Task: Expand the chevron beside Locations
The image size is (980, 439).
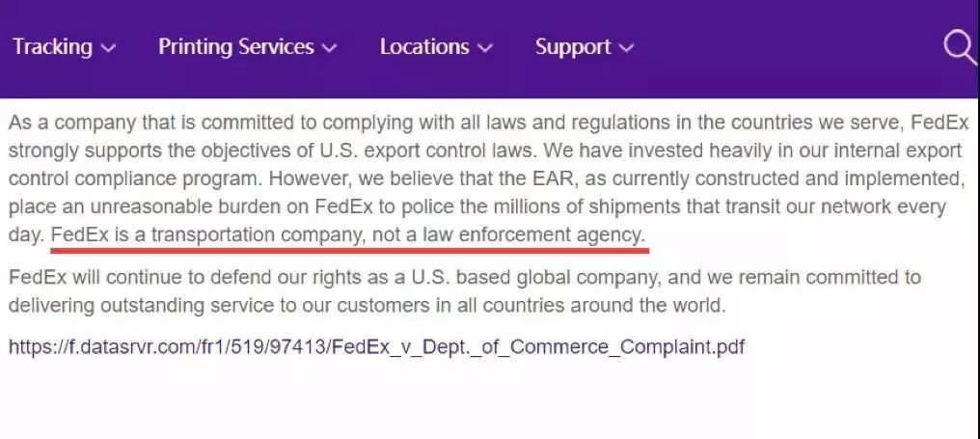Action: 485,48
